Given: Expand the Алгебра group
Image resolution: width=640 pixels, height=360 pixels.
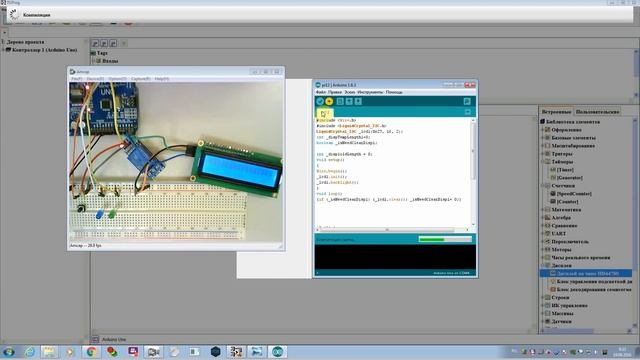Looking at the screenshot, I should pyautogui.click(x=543, y=218).
